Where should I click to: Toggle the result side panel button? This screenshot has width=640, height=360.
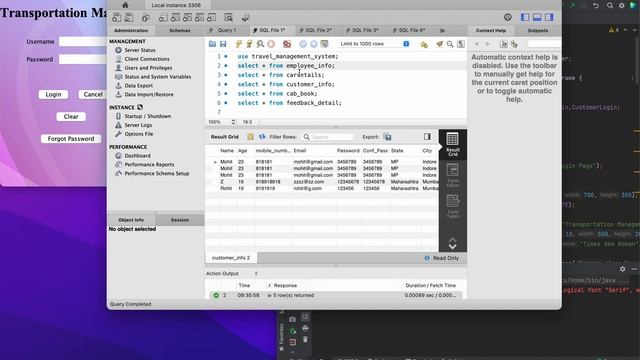(427, 137)
